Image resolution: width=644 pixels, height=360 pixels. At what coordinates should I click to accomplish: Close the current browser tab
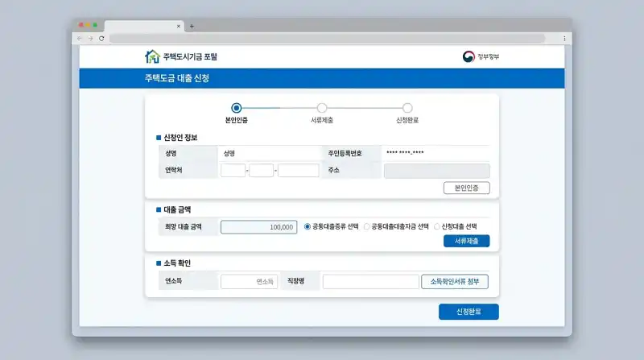pyautogui.click(x=178, y=26)
